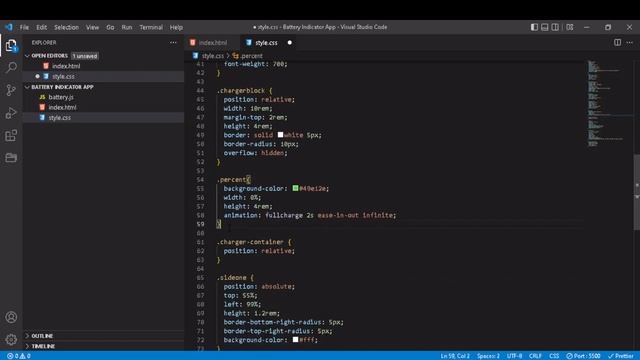
Task: Click the green #49e12e color swatch
Action: [296, 188]
